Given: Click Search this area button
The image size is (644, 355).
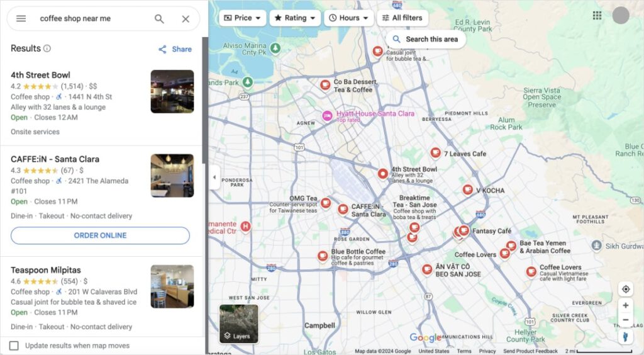Looking at the screenshot, I should [x=426, y=40].
